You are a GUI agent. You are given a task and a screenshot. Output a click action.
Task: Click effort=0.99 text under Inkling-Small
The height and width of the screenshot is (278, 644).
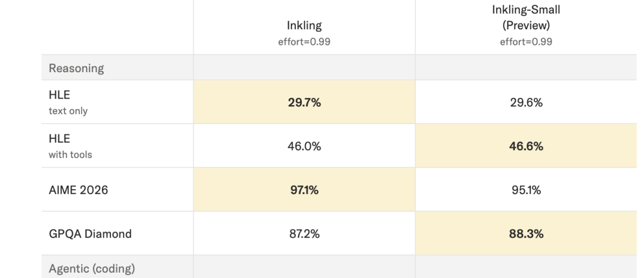tap(526, 42)
